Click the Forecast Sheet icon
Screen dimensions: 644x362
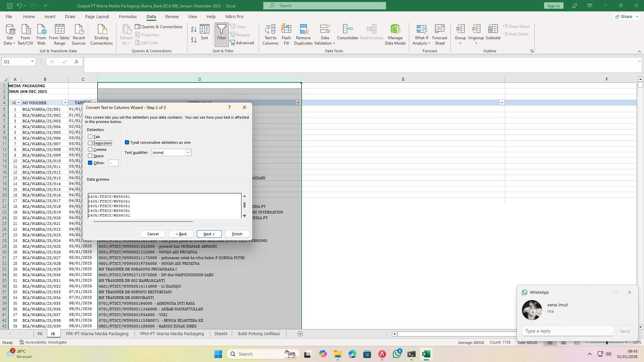click(439, 34)
